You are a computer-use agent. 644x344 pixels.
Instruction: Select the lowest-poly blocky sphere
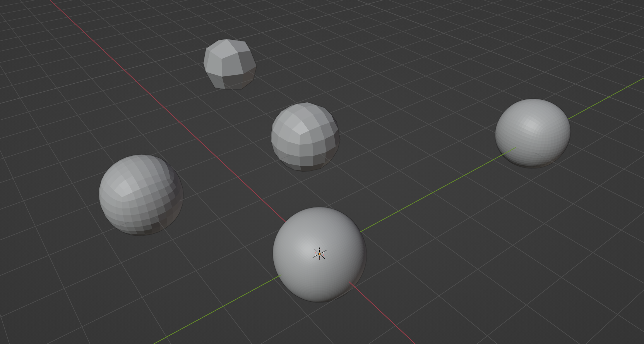pyautogui.click(x=230, y=64)
